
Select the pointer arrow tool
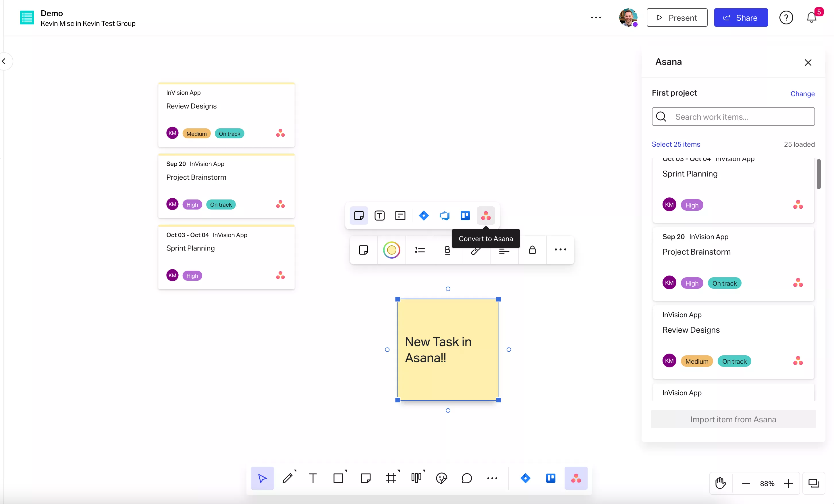point(262,478)
